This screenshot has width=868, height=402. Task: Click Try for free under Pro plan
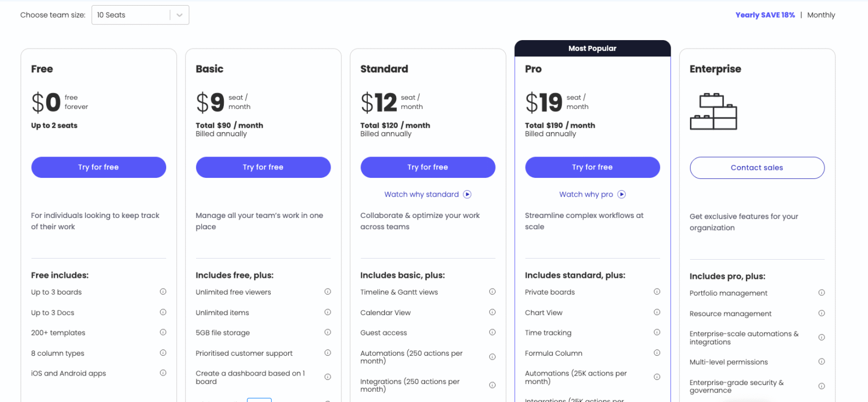pyautogui.click(x=592, y=167)
